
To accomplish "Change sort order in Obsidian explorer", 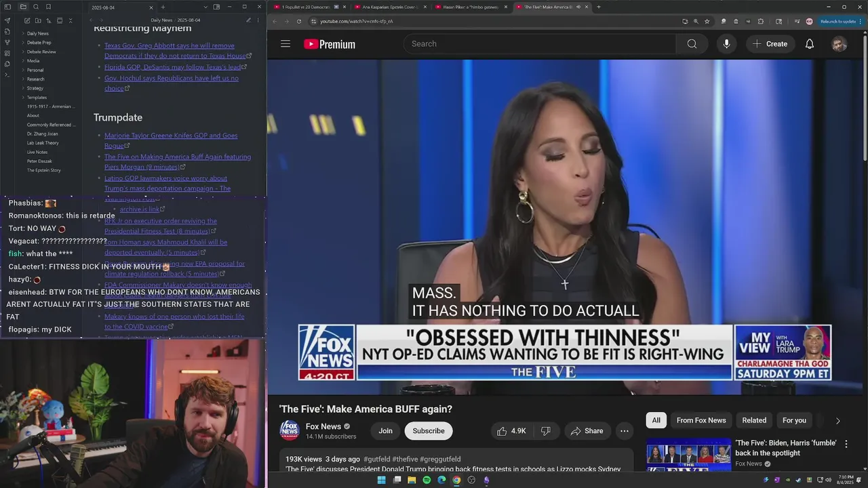I will (48, 21).
